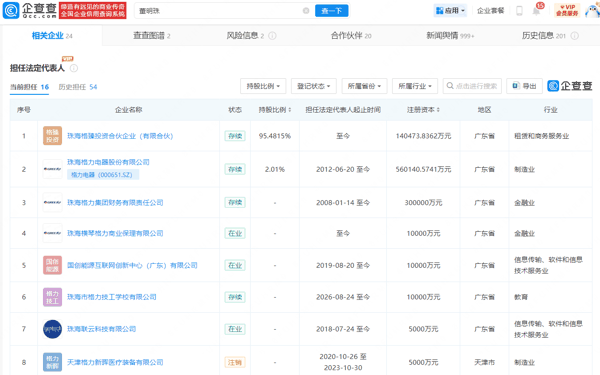Screen dimensions: 600x375
Task: Expand the 所属省份 filter dropdown
Action: click(x=364, y=86)
